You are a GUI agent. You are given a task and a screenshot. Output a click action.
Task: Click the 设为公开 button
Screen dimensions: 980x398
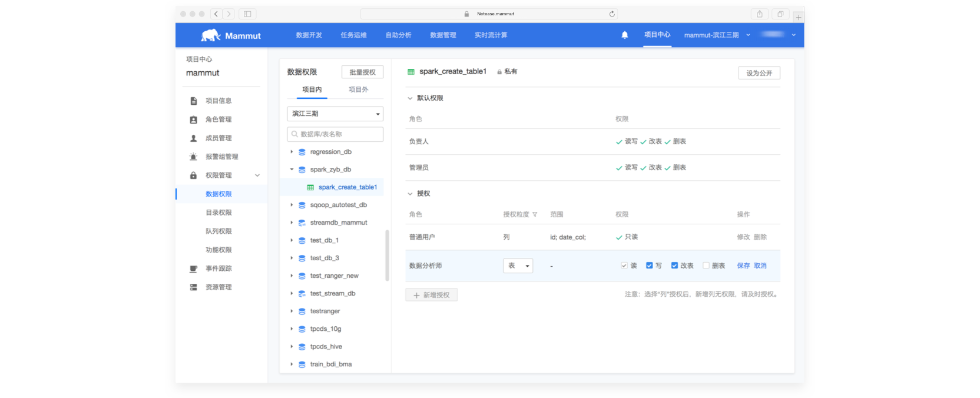[x=759, y=73]
